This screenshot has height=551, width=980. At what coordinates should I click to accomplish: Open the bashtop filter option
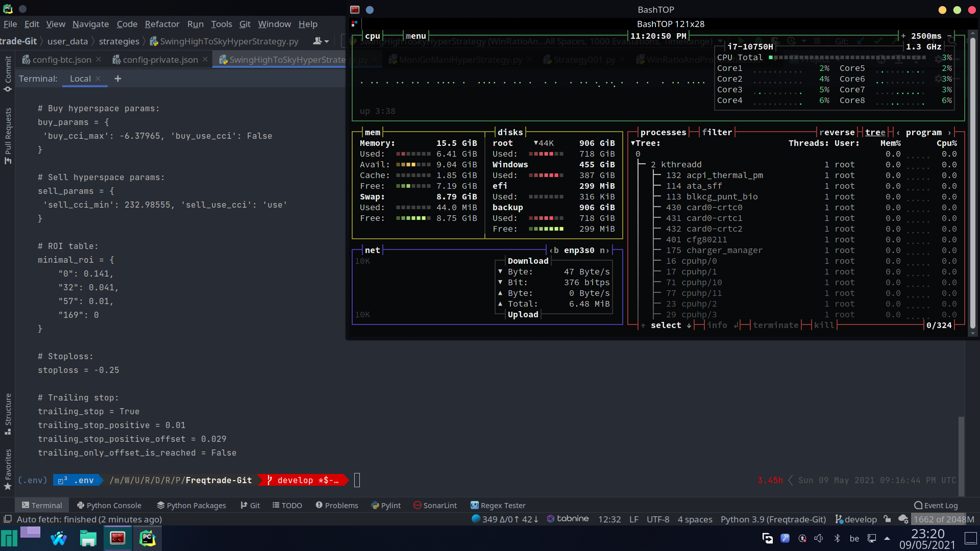717,132
